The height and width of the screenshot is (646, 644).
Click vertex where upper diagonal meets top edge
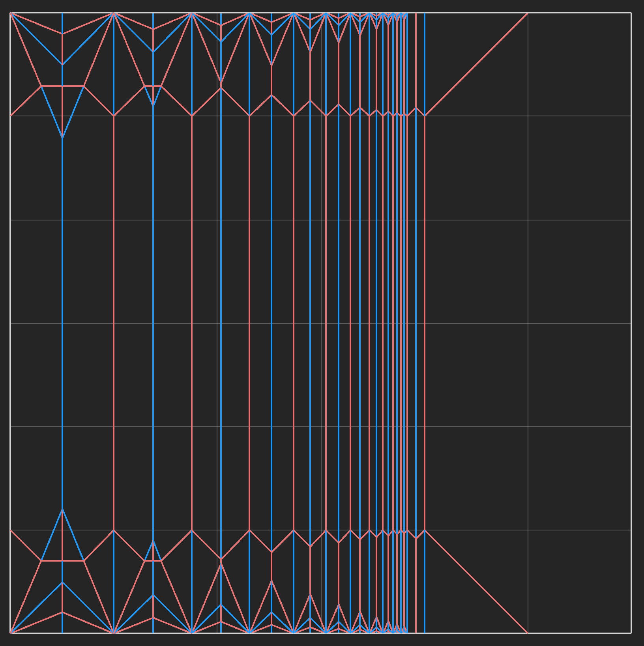click(528, 13)
